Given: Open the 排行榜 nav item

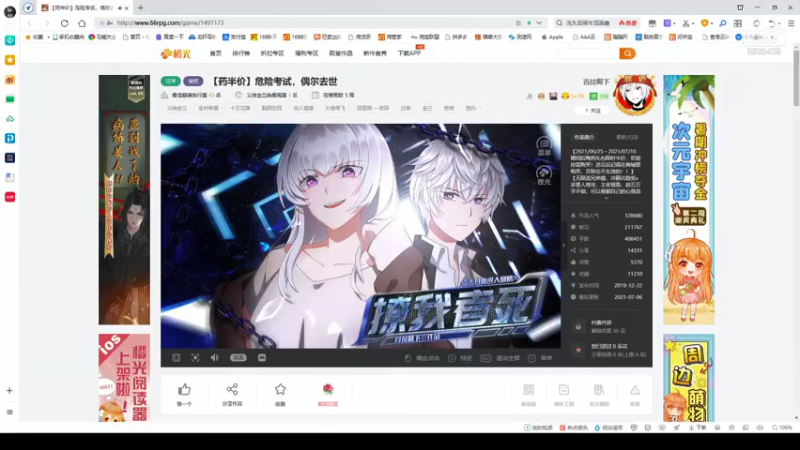Looking at the screenshot, I should (x=241, y=53).
